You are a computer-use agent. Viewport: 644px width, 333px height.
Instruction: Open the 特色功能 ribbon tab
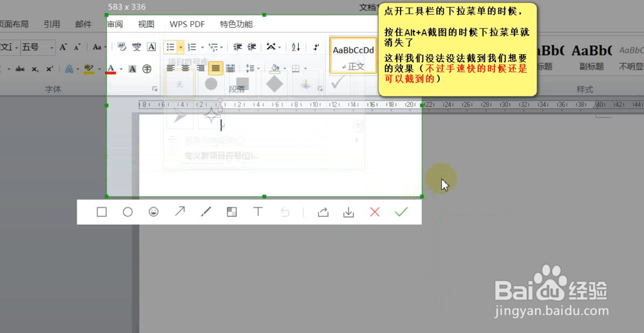236,24
